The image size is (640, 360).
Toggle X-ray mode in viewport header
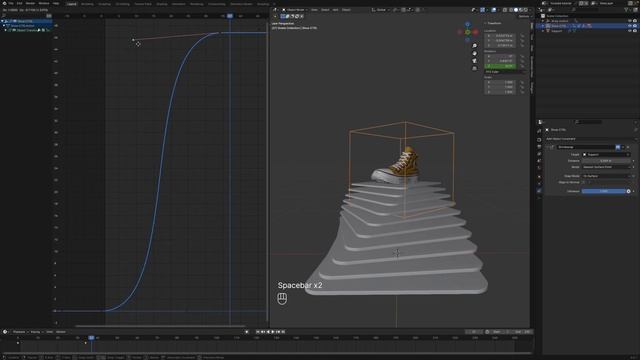pos(505,10)
